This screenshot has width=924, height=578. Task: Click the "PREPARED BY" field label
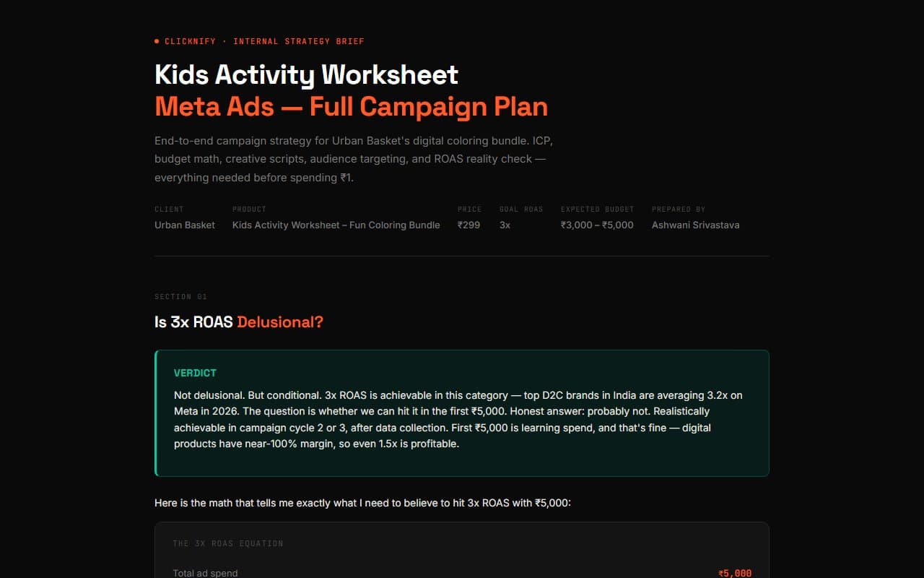pyautogui.click(x=679, y=210)
